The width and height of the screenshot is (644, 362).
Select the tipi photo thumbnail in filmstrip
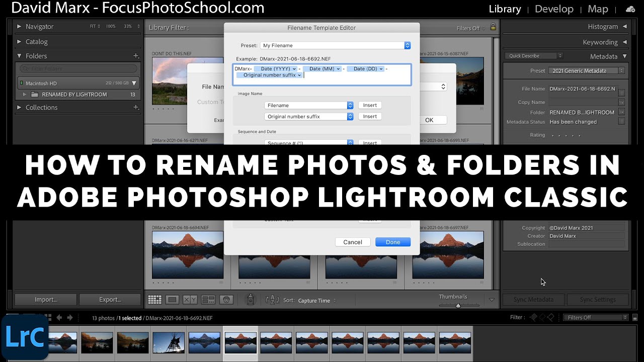pyautogui.click(x=169, y=342)
